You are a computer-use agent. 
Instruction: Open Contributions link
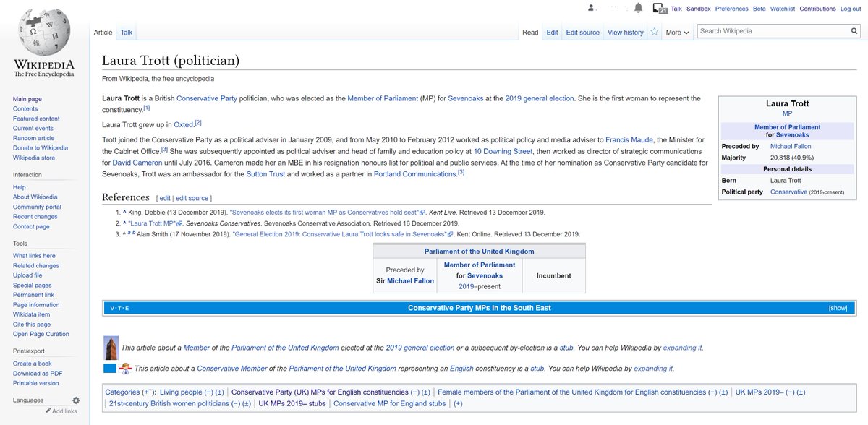[x=817, y=9]
